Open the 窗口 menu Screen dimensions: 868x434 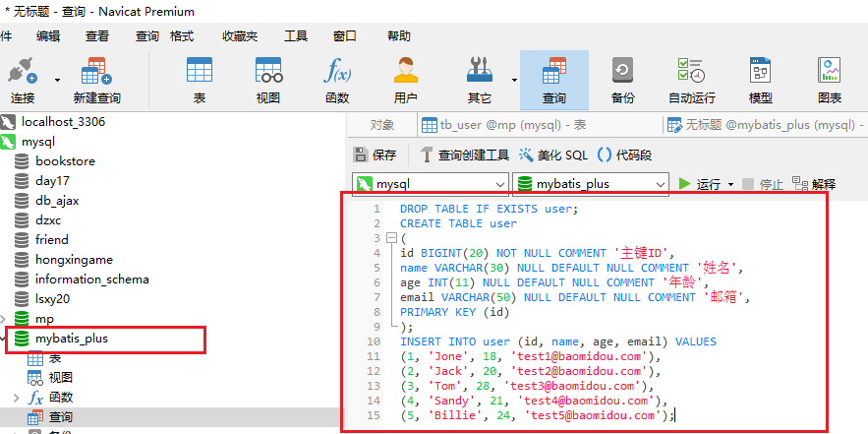(345, 36)
